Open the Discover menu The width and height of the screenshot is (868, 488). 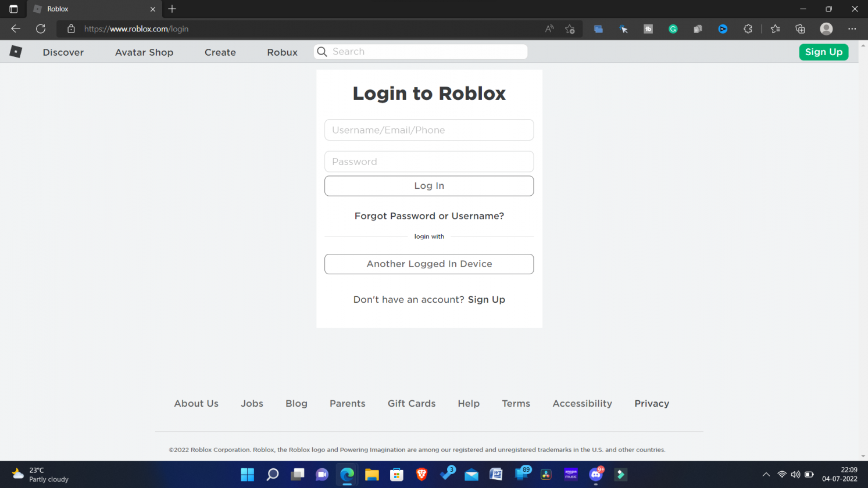click(x=63, y=52)
